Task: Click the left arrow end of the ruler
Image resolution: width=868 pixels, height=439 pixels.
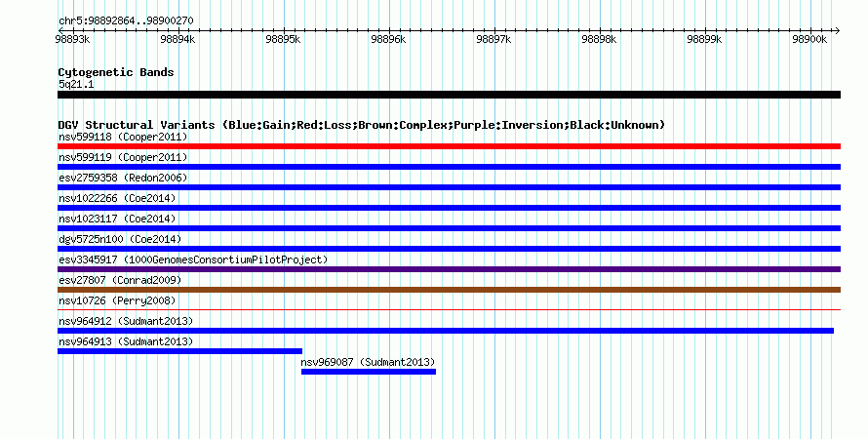Action: tap(60, 30)
